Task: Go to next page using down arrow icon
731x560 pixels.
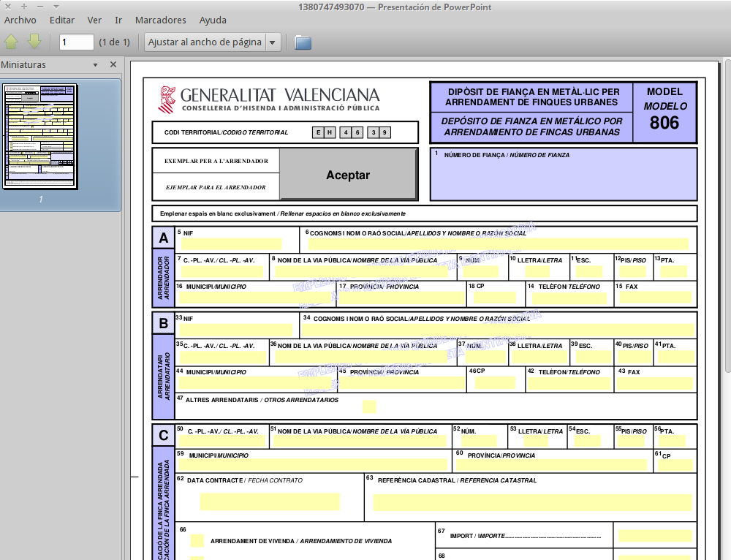Action: pos(33,42)
